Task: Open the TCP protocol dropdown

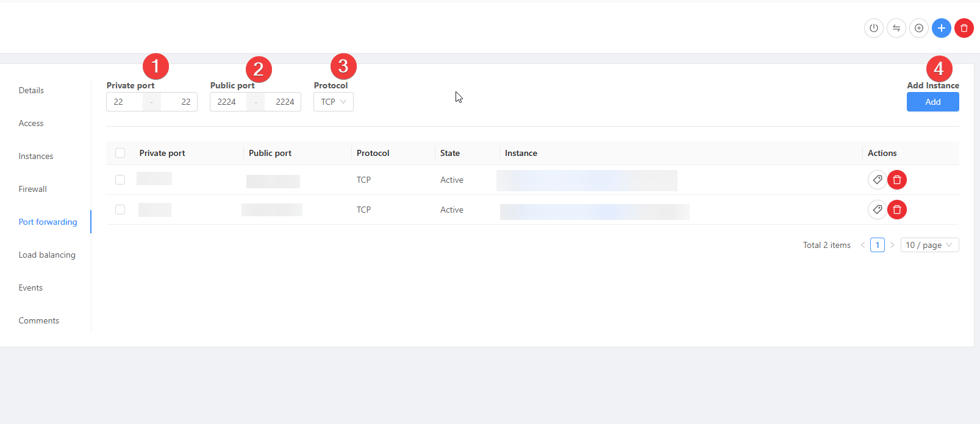Action: tap(333, 102)
